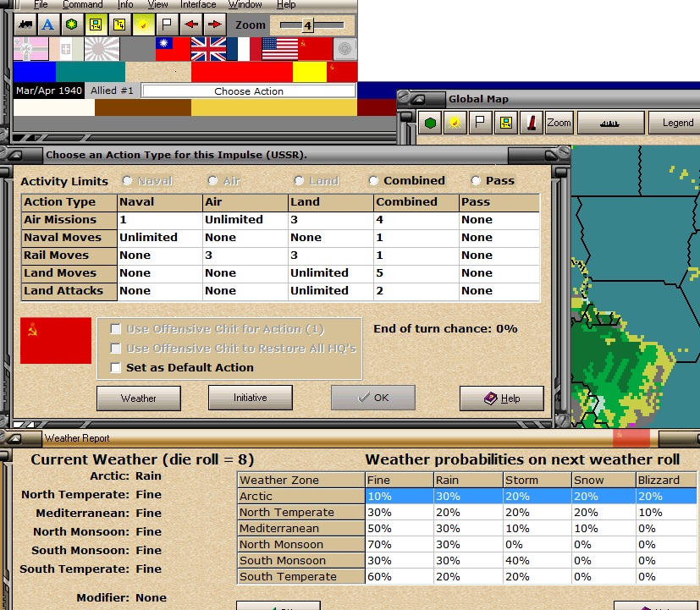Click the white flag icon in Global Map

481,123
